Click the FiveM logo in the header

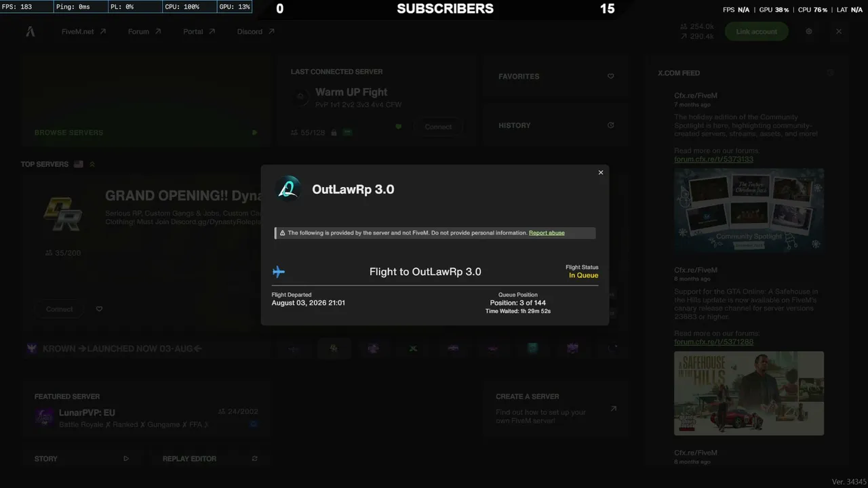31,31
